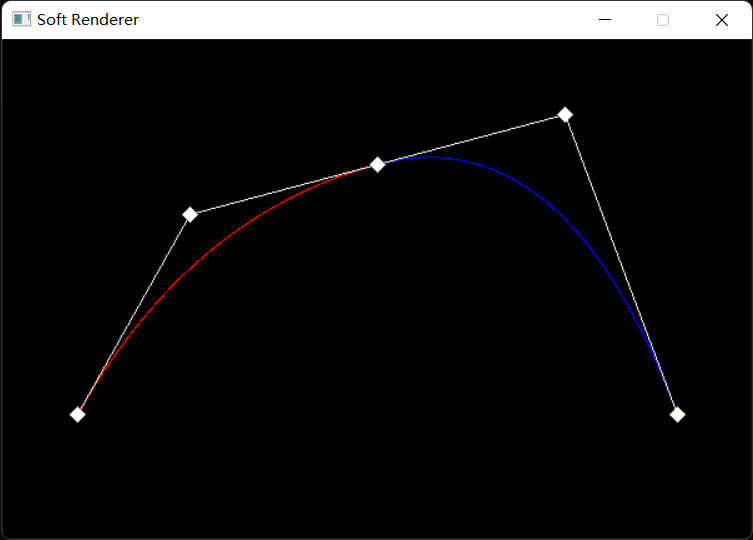Screen dimensions: 753x540
Task: Click the white line from the bottom-left point to the handle above the red curve
Action: click(134, 314)
